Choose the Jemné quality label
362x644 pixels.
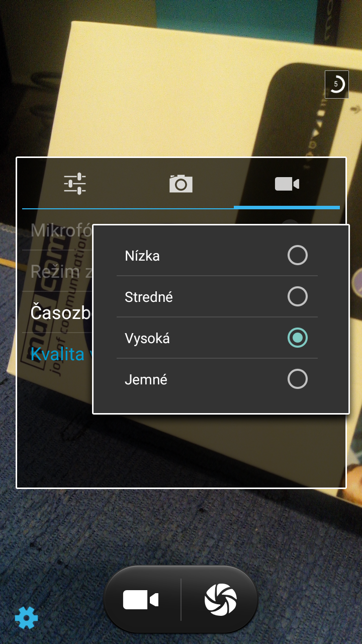point(146,379)
